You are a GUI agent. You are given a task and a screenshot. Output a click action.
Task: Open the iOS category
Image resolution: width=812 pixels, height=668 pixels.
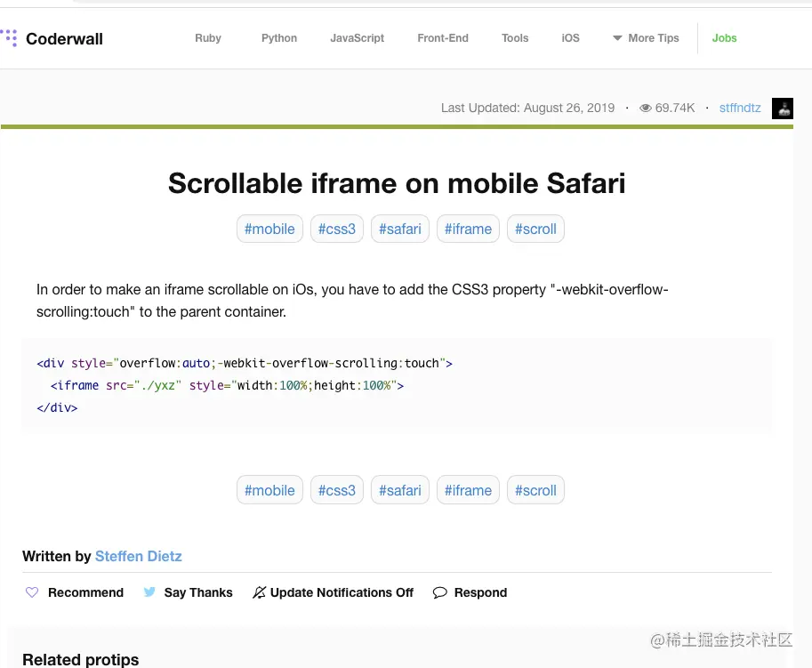click(x=570, y=37)
